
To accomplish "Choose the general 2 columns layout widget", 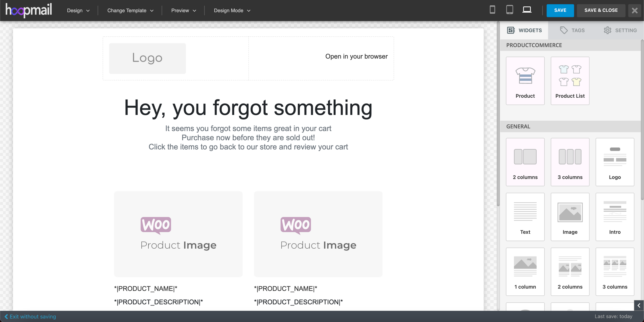I will [x=525, y=162].
